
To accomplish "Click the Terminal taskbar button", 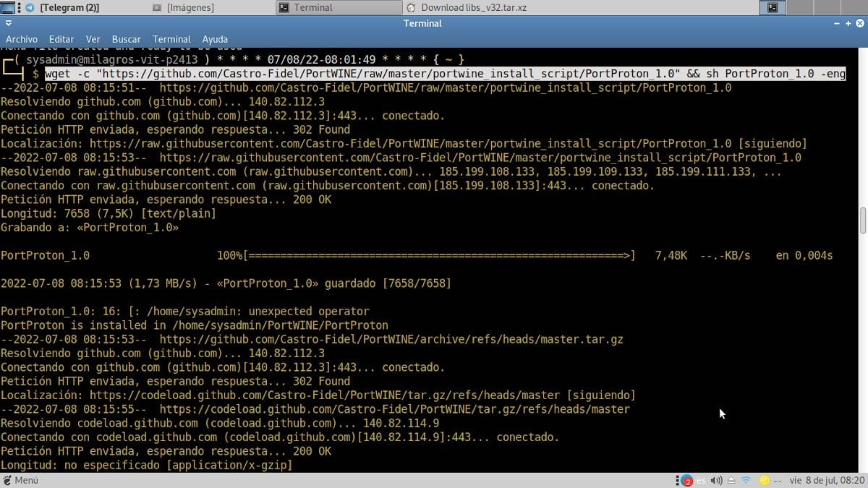I will (x=312, y=8).
